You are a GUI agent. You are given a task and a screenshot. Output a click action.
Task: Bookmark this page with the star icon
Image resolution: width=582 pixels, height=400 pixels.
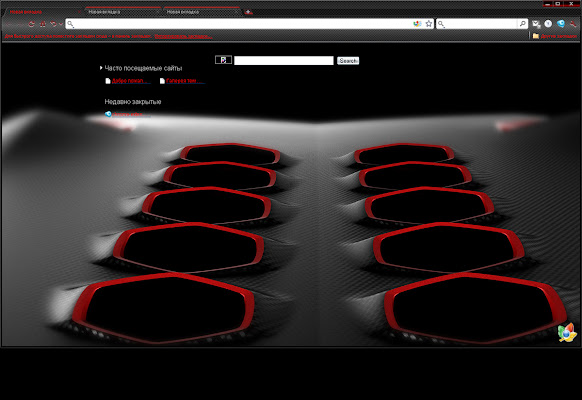coord(429,24)
